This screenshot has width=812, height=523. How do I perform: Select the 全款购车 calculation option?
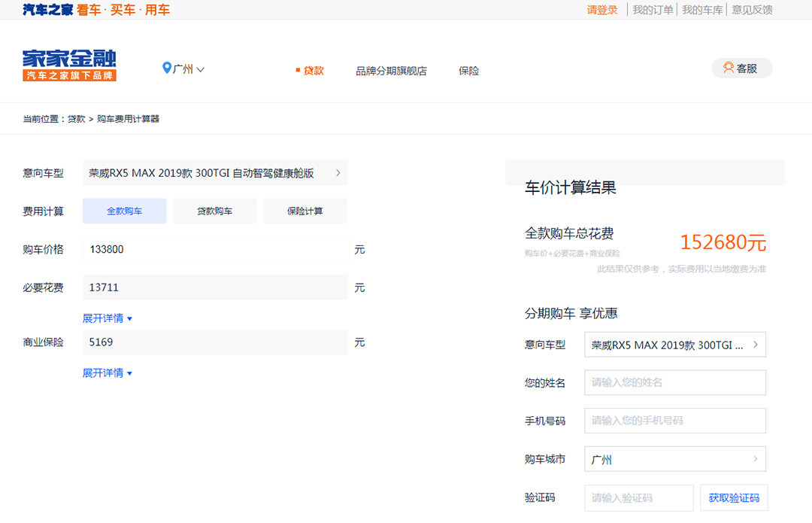coord(124,211)
